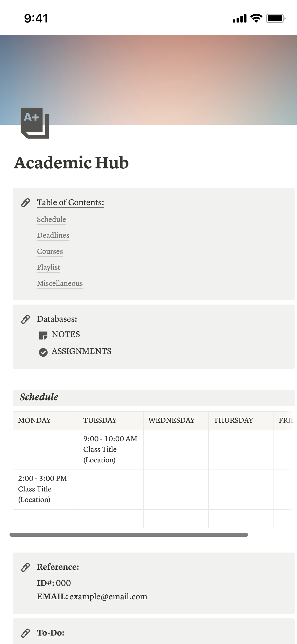This screenshot has width=297, height=644.
Task: Tap the gradient cover image
Action: coord(158,74)
